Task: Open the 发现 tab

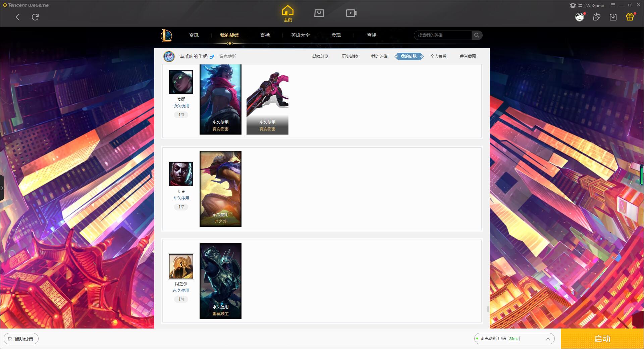Action: [336, 35]
